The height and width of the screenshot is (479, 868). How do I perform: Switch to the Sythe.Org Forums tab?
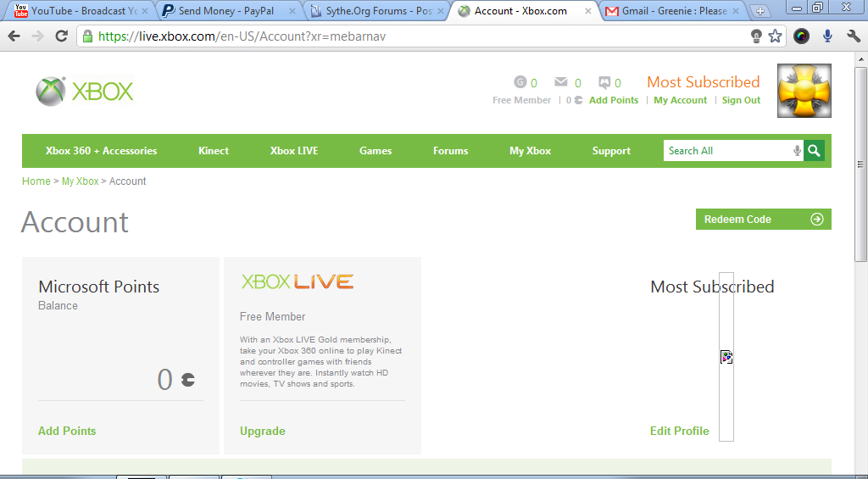click(376, 11)
